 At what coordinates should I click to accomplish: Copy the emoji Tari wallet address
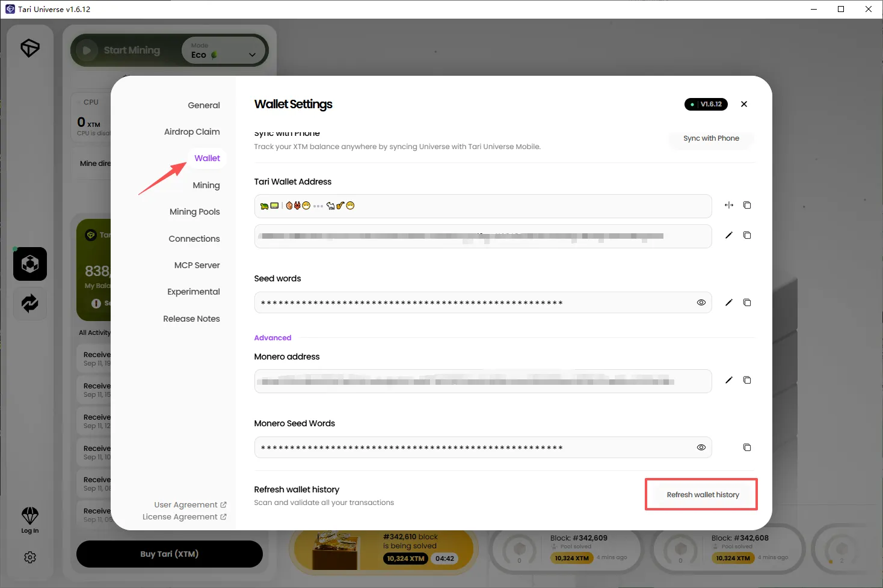(747, 205)
